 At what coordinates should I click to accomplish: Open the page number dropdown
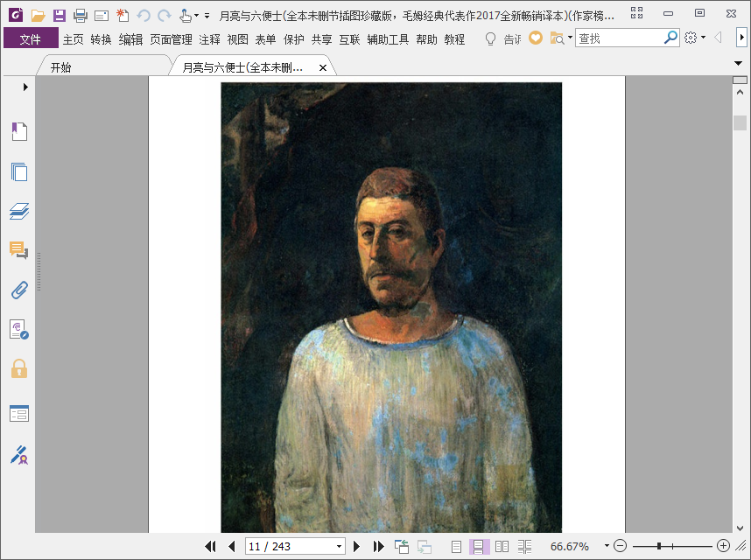(339, 546)
